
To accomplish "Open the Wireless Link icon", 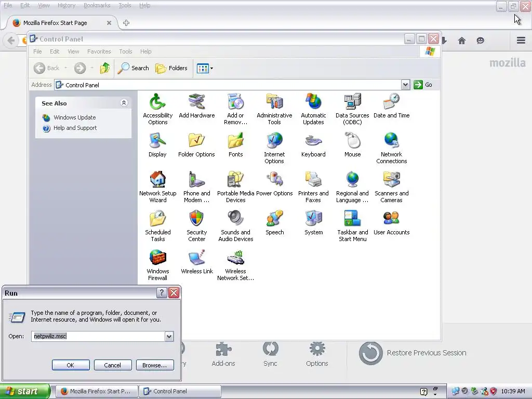I will [197, 262].
